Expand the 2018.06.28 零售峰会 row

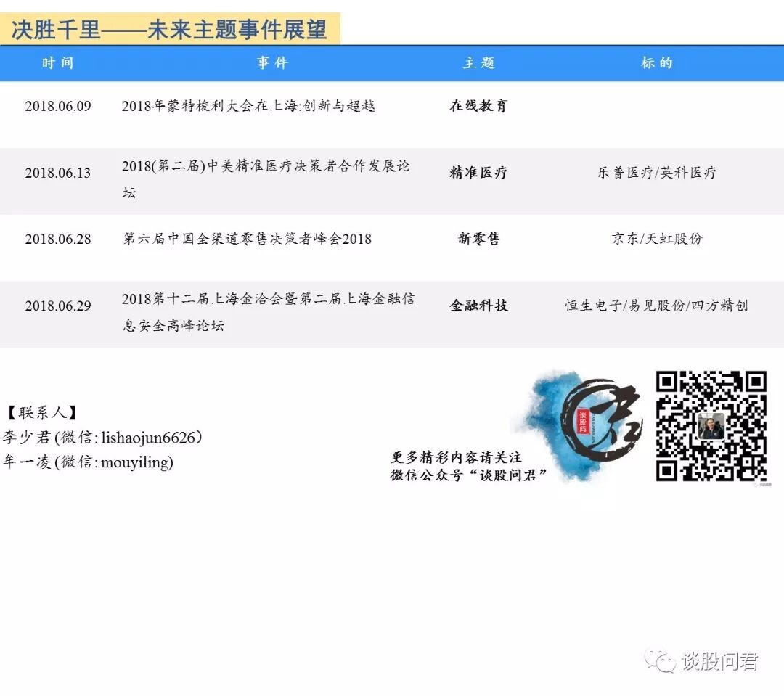pyautogui.click(x=243, y=239)
